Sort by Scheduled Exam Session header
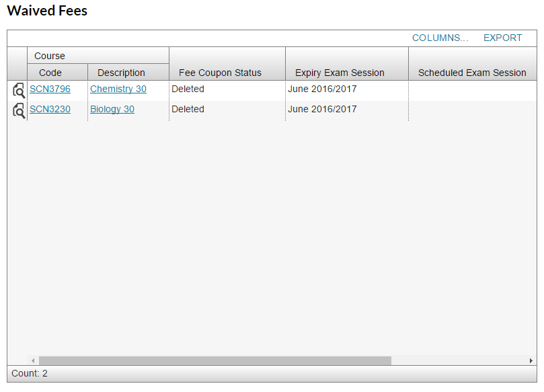The width and height of the screenshot is (544, 392). 472,73
